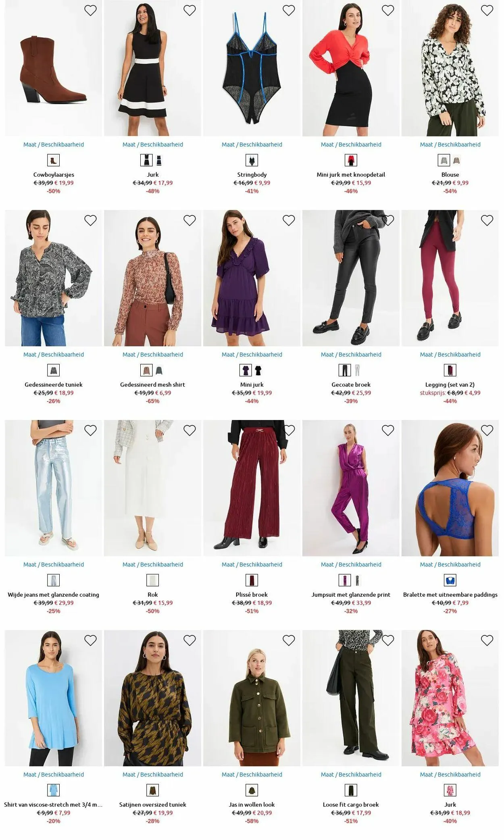Choose beige color variant of Blouse

coord(456,161)
